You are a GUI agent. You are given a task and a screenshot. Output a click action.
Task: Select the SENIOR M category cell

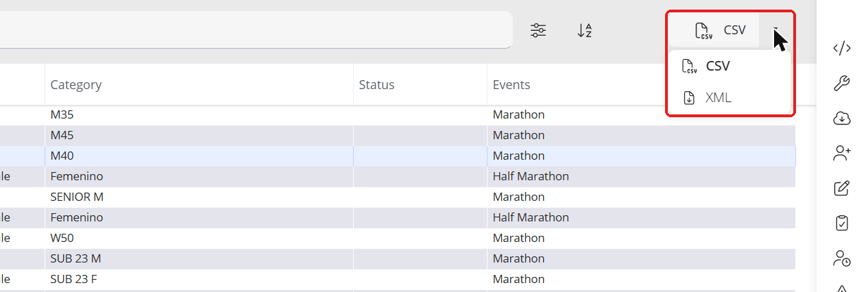pyautogui.click(x=200, y=197)
